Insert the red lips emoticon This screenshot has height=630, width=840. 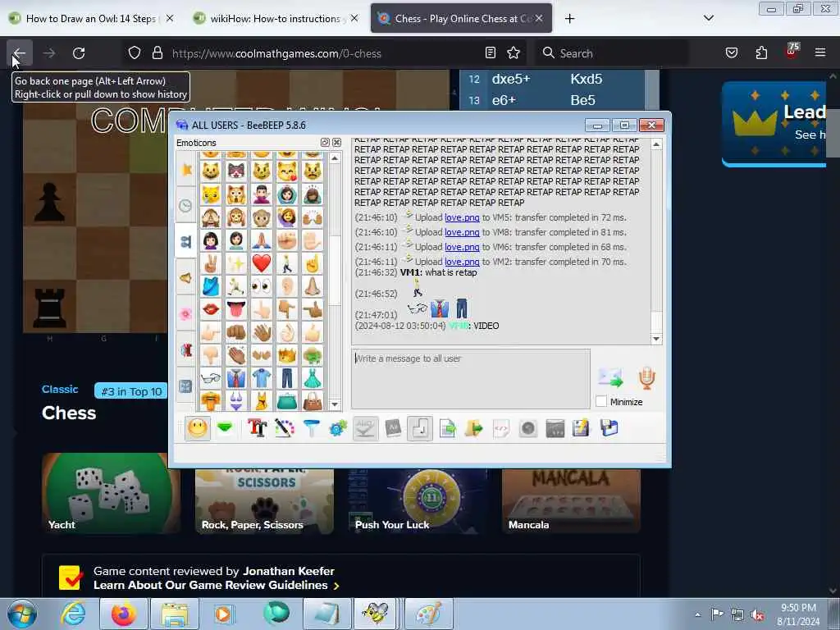click(x=211, y=309)
